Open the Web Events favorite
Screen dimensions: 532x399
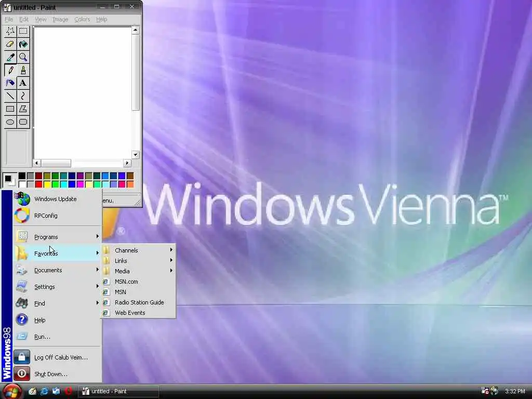click(138, 313)
